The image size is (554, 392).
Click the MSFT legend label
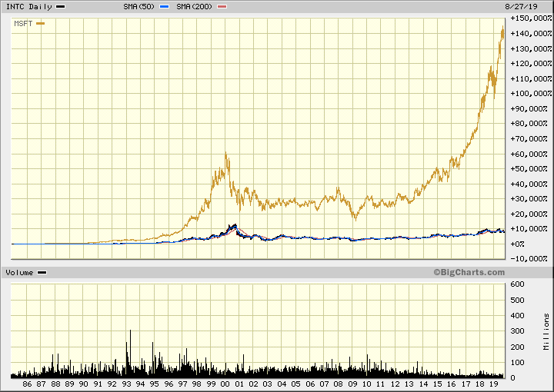tap(23, 24)
